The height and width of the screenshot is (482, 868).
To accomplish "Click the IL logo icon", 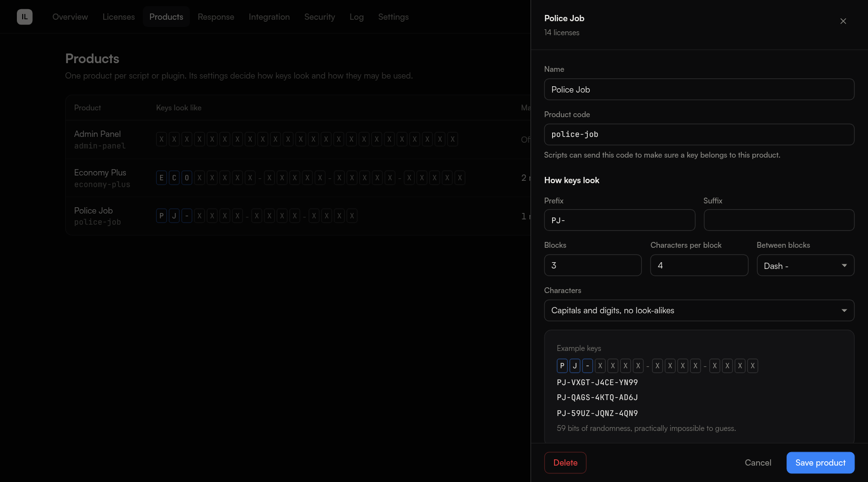I will (x=25, y=17).
